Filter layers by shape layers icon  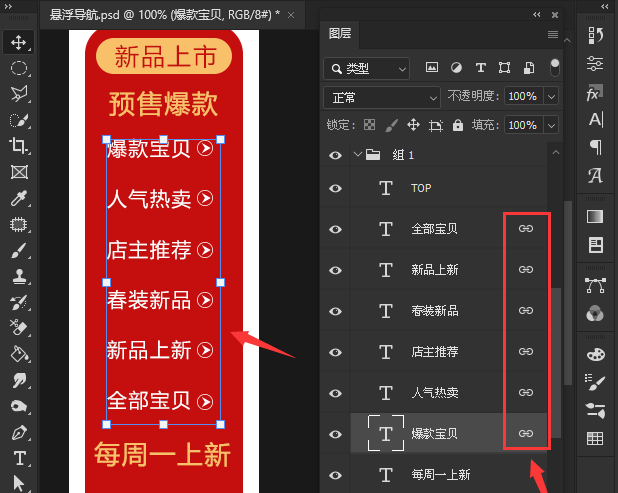pyautogui.click(x=504, y=68)
